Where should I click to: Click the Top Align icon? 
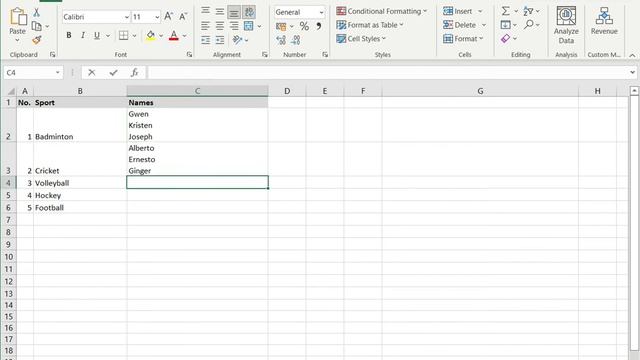click(206, 11)
